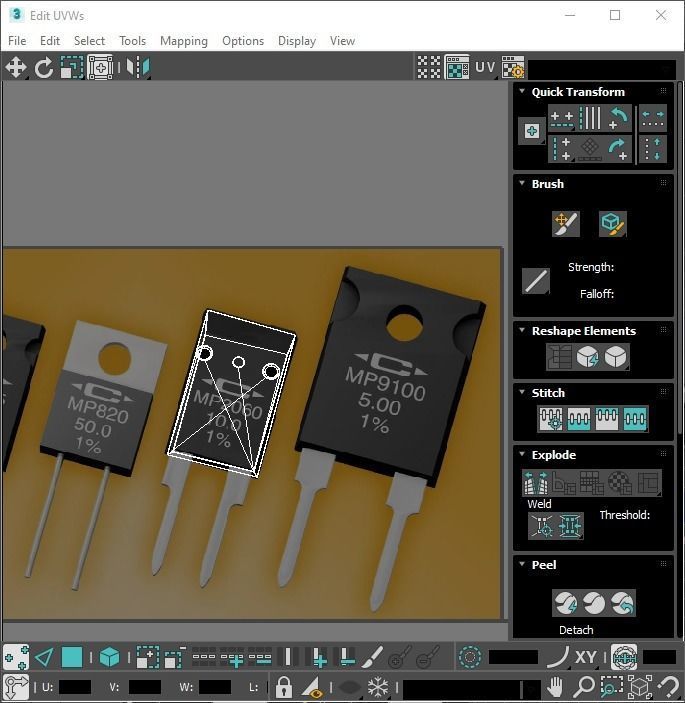Open the Mapping menu
This screenshot has height=703, width=685.
point(184,41)
